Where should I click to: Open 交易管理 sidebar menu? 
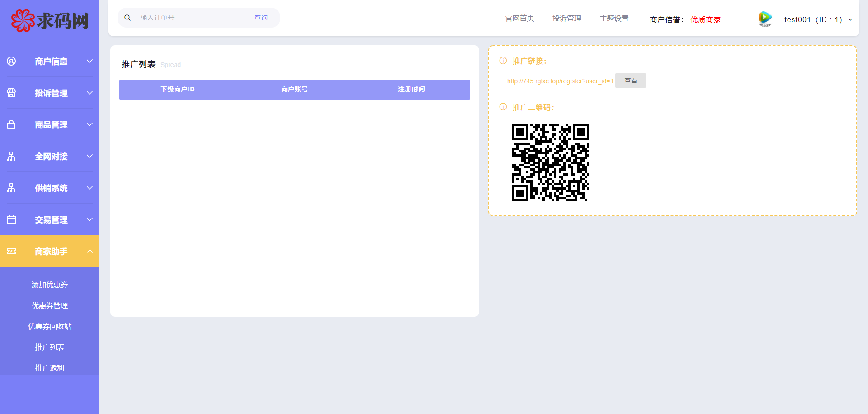click(50, 219)
